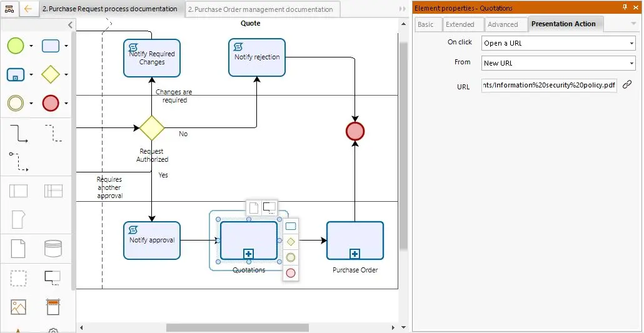Viewport: 644px width, 333px height.
Task: Open dropdown arrow next to Gateway shape
Action: tap(66, 75)
